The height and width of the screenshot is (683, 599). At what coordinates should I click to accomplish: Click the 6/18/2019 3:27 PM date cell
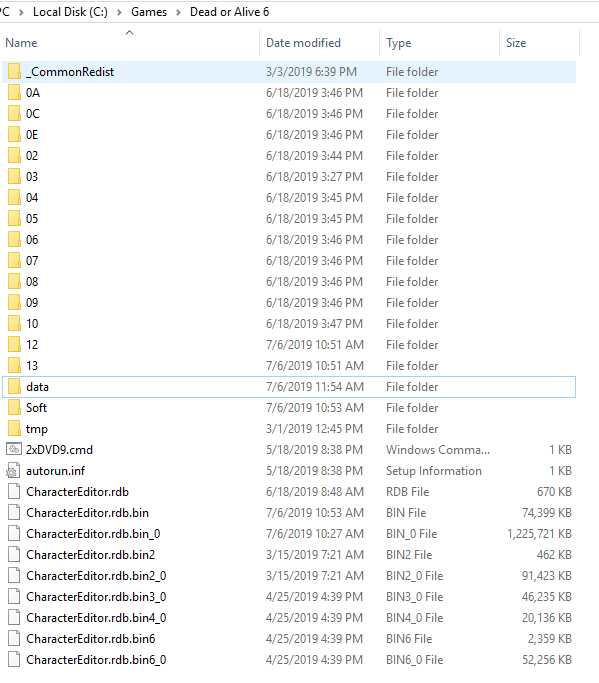pyautogui.click(x=314, y=176)
